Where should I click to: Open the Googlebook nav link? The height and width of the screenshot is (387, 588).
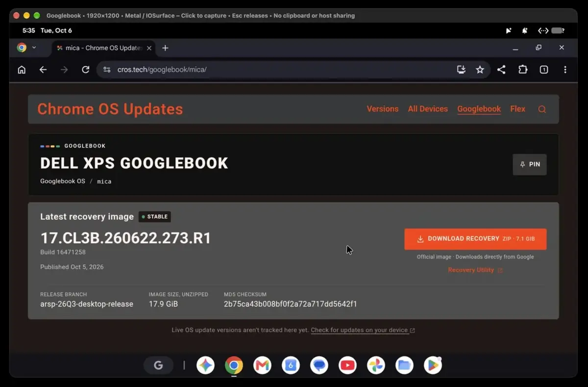click(479, 109)
